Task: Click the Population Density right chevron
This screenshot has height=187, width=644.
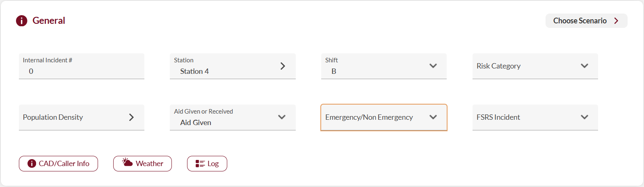Action: pos(131,117)
